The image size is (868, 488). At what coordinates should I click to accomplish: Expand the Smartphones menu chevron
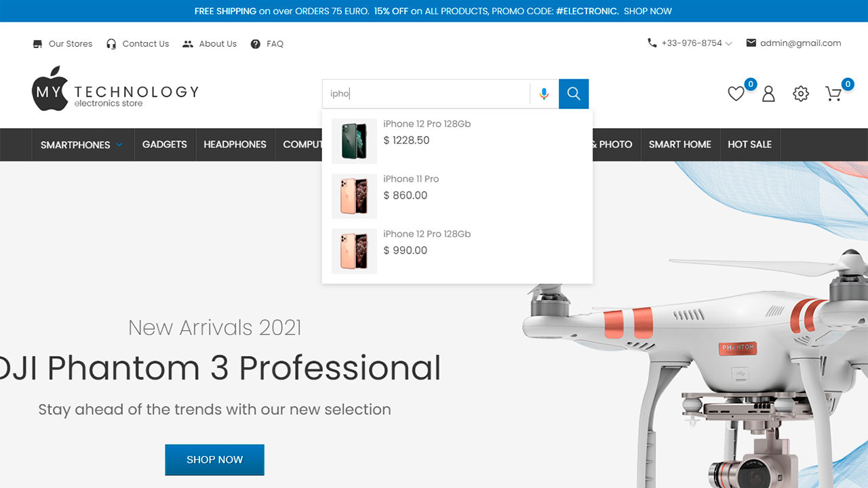pyautogui.click(x=119, y=144)
